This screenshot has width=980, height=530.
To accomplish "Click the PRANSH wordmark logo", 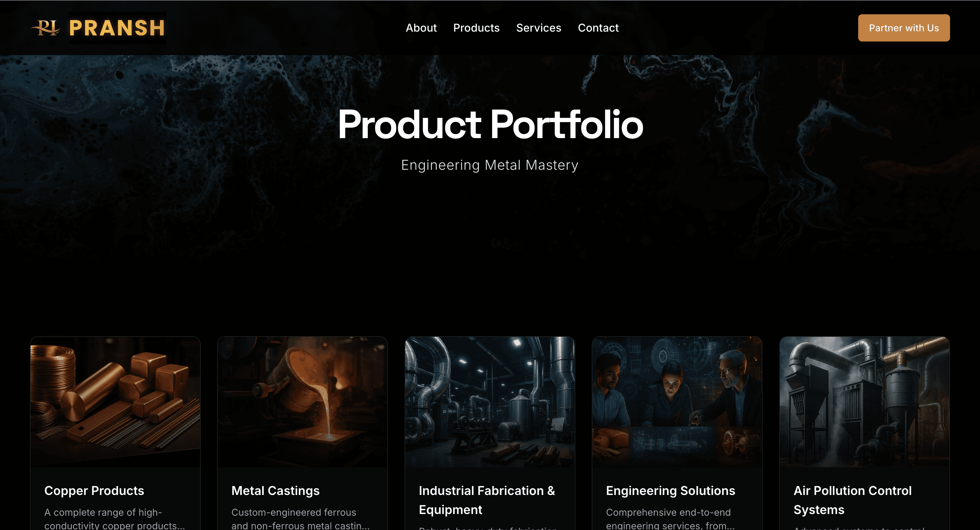I will pos(117,28).
